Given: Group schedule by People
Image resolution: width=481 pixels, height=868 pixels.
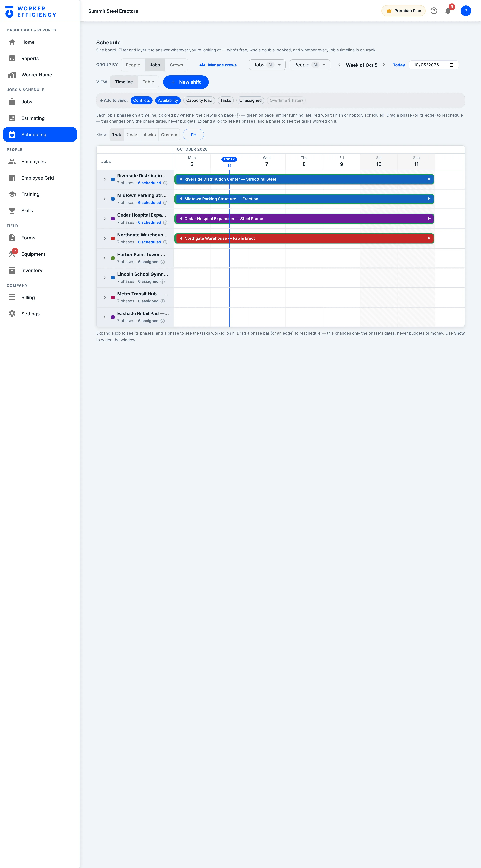Looking at the screenshot, I should (133, 65).
